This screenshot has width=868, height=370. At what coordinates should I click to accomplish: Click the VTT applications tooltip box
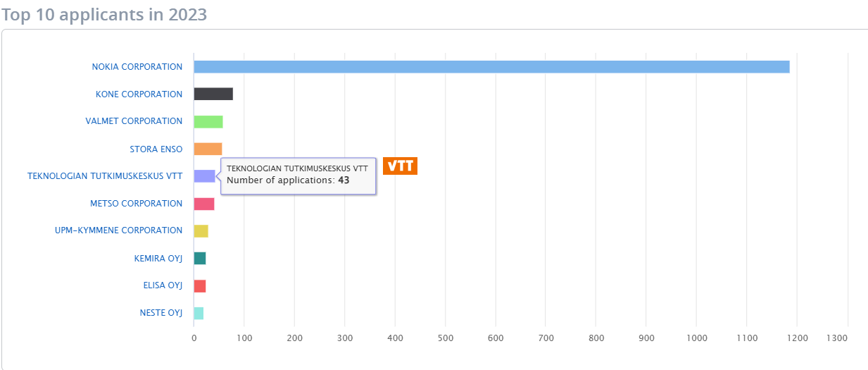298,175
